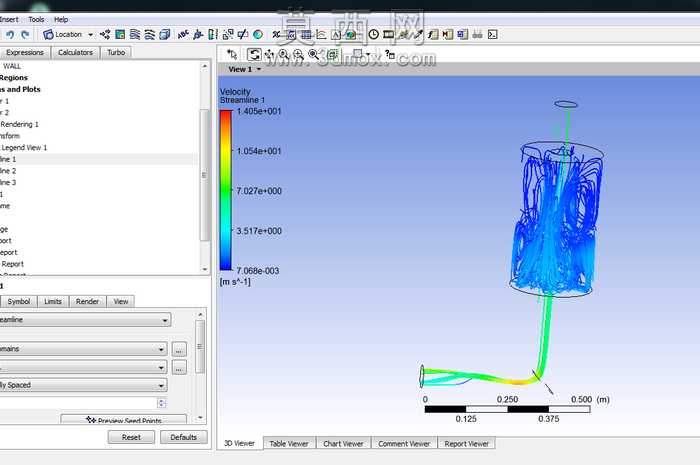Open the Function Calculator icon
The image size is (700, 465).
tap(433, 34)
